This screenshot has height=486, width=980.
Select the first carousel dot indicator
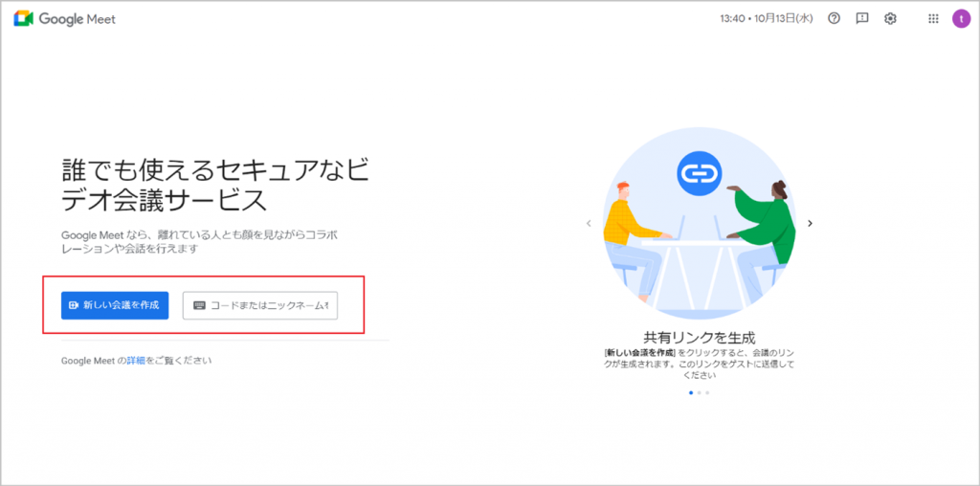pyautogui.click(x=691, y=393)
